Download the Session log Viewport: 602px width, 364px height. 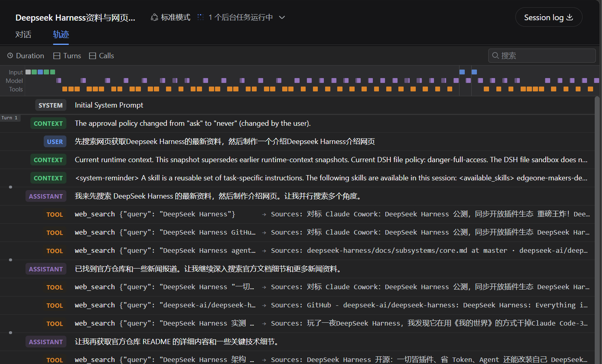[549, 17]
